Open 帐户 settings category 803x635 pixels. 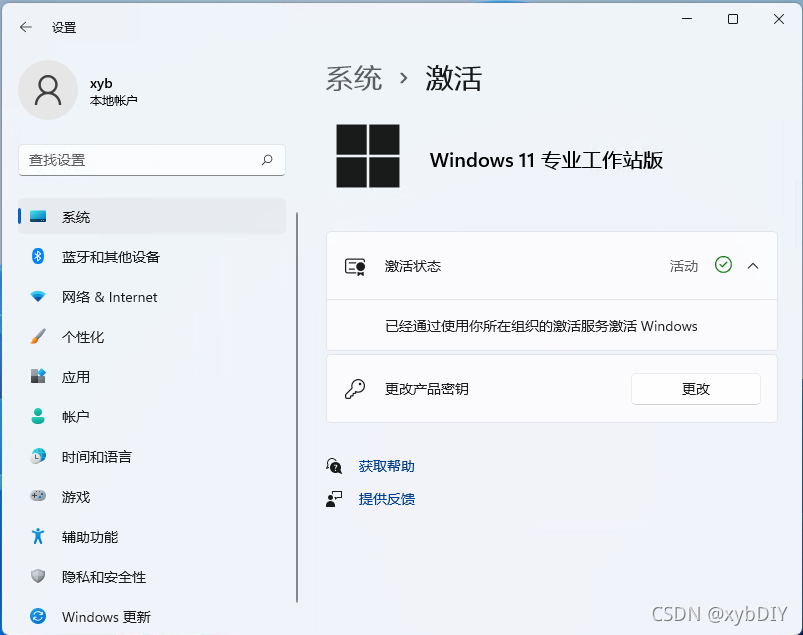tap(152, 416)
